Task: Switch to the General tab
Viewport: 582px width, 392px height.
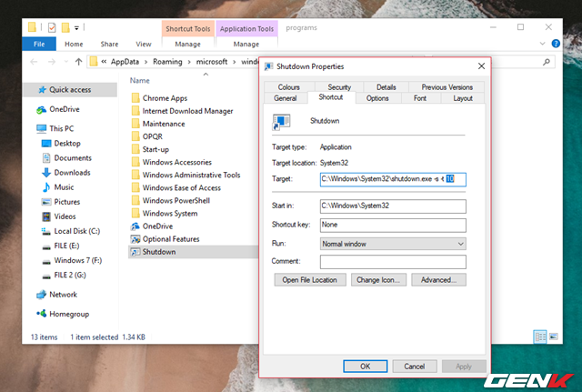Action: (285, 98)
